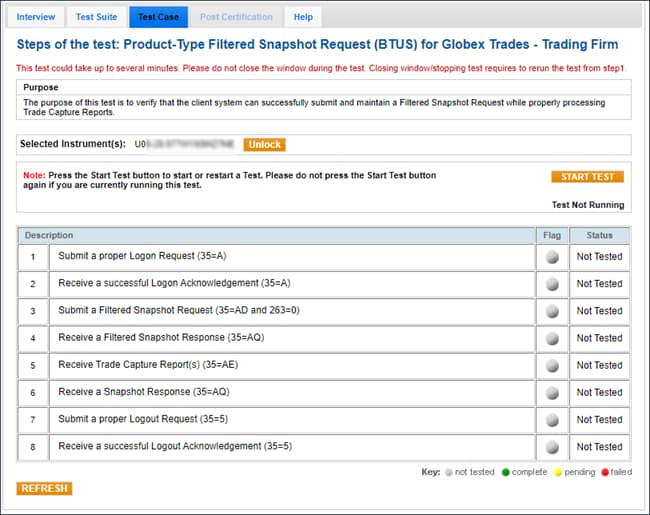Click the red failed dot in the key legend
The image size is (650, 515).
(604, 472)
